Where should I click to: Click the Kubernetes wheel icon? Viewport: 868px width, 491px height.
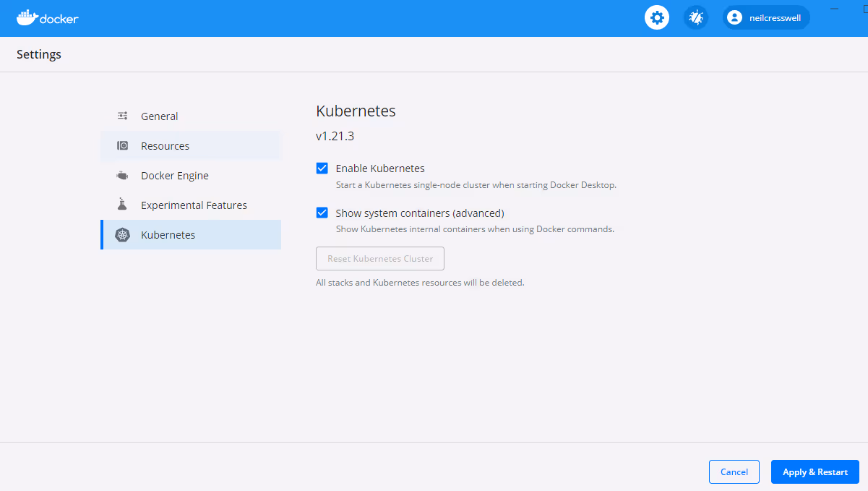pos(123,235)
